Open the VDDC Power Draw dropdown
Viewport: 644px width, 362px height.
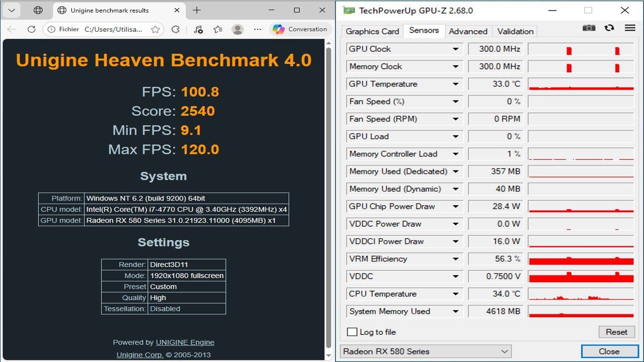[455, 224]
